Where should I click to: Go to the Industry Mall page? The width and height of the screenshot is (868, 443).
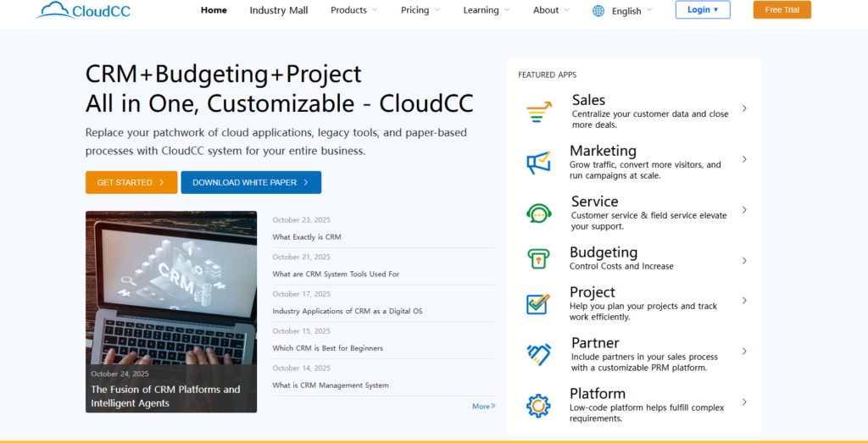(x=279, y=10)
